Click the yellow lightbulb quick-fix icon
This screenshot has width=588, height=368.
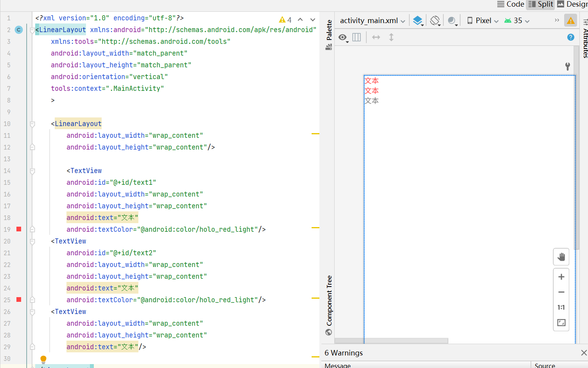tap(43, 359)
